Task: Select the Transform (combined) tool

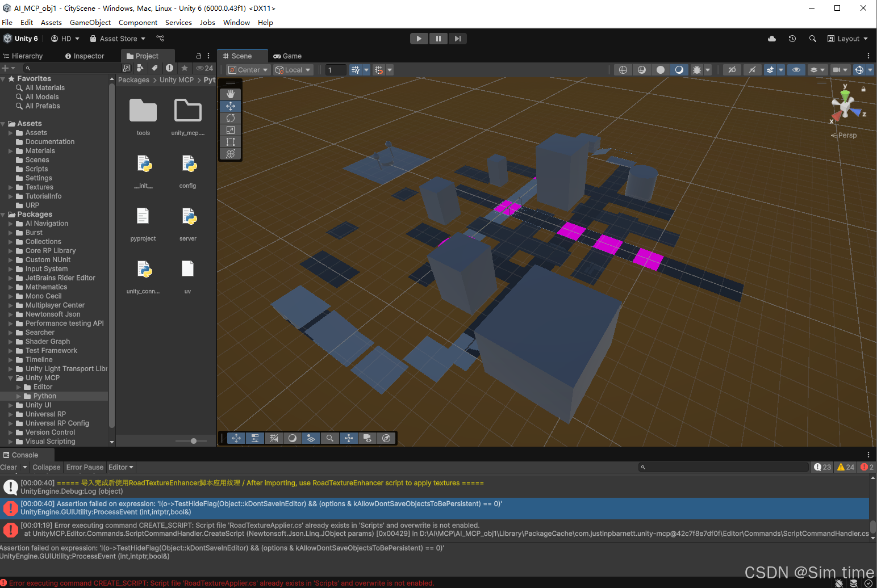Action: point(230,154)
